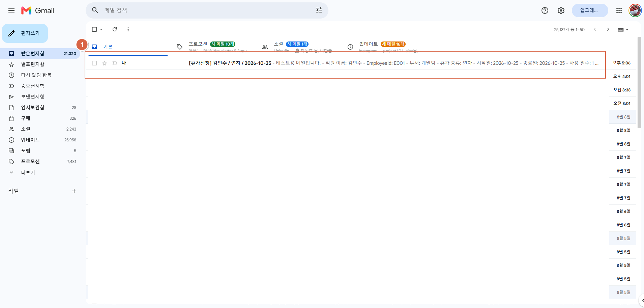Open the 포럼 category in sidebar
This screenshot has height=308, width=644.
tap(40, 151)
